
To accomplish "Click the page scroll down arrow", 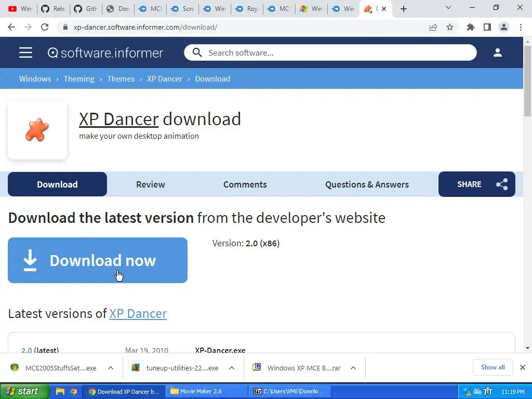I will 527,348.
